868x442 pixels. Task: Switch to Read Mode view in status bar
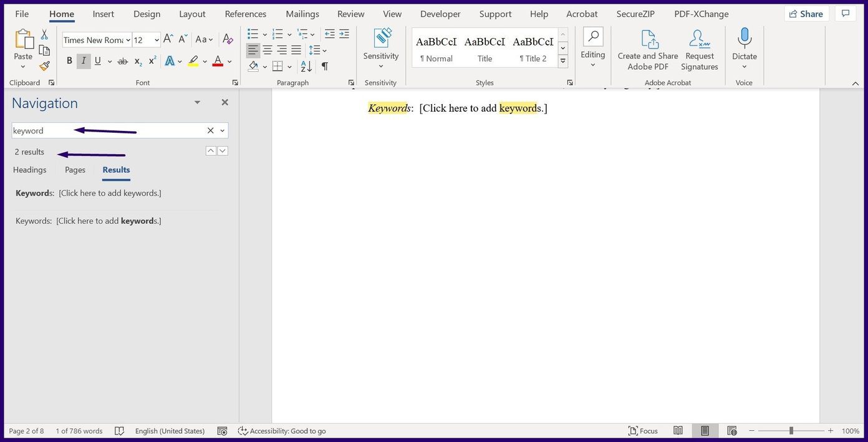(678, 431)
